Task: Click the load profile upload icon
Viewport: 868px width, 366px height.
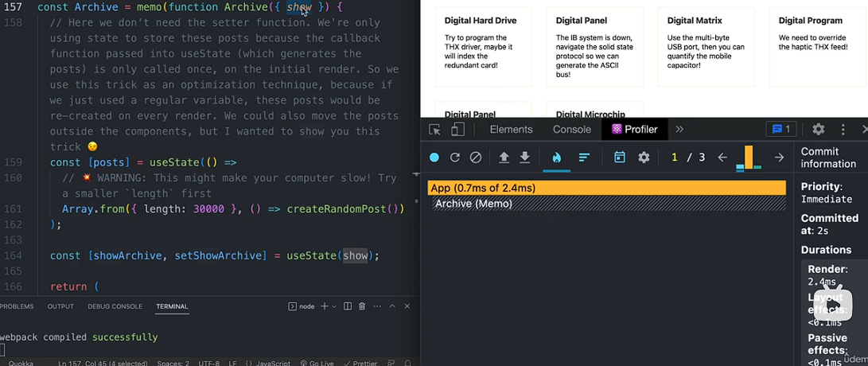Action: (x=504, y=158)
